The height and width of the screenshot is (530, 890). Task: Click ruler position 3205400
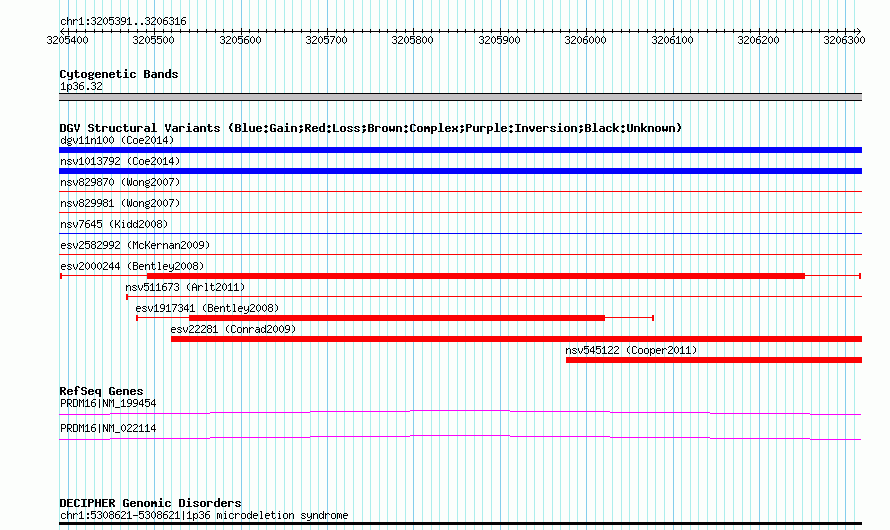(x=68, y=40)
